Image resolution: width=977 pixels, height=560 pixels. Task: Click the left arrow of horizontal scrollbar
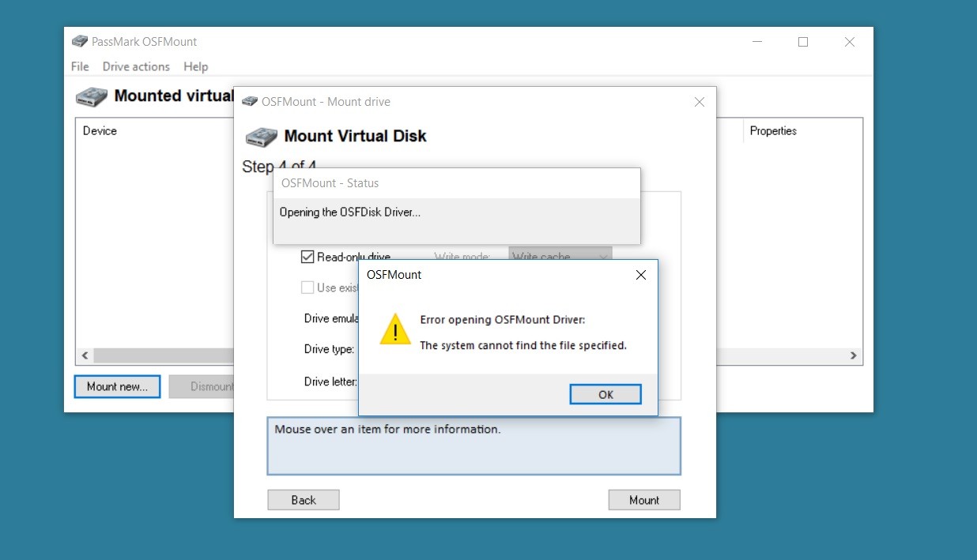(x=85, y=355)
